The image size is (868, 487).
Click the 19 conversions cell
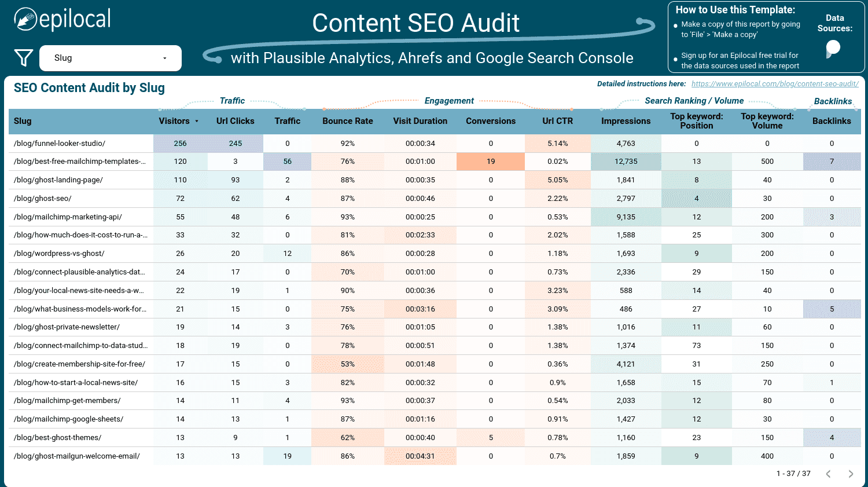tap(491, 162)
